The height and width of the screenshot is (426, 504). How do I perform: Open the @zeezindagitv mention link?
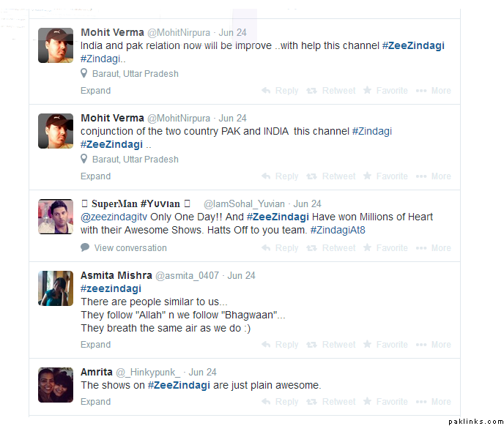114,217
